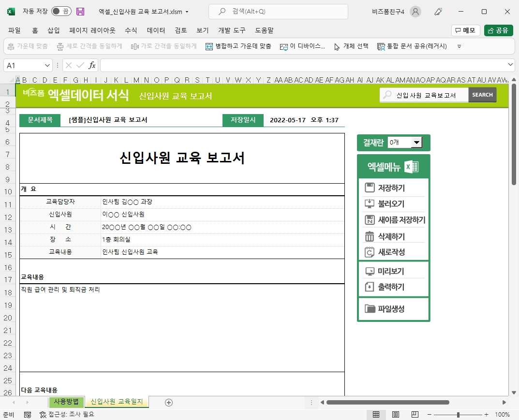Click the zoom in plus button
The height and width of the screenshot is (420, 519).
point(486,414)
